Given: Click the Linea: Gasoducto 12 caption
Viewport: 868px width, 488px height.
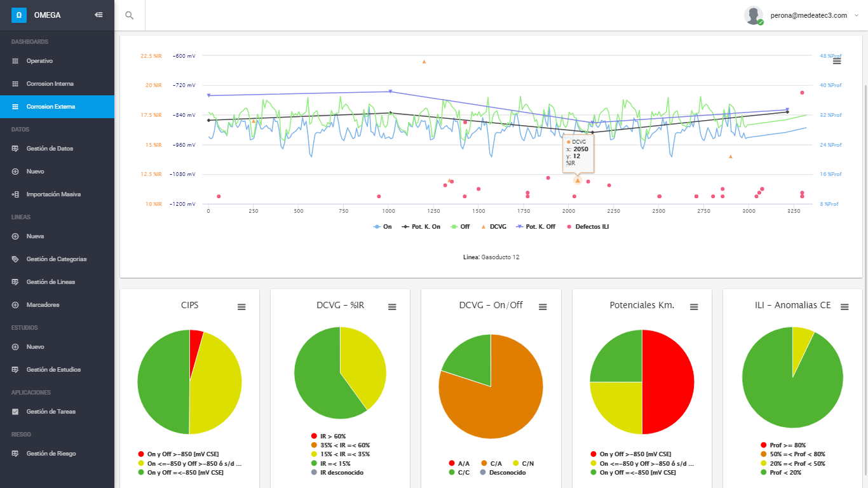Looking at the screenshot, I should [x=491, y=257].
